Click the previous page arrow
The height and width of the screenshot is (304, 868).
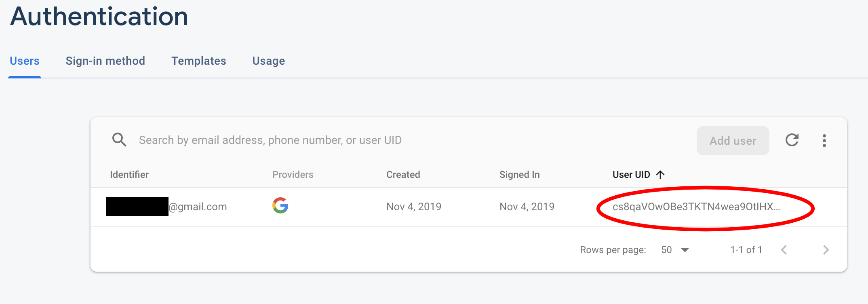click(x=784, y=250)
